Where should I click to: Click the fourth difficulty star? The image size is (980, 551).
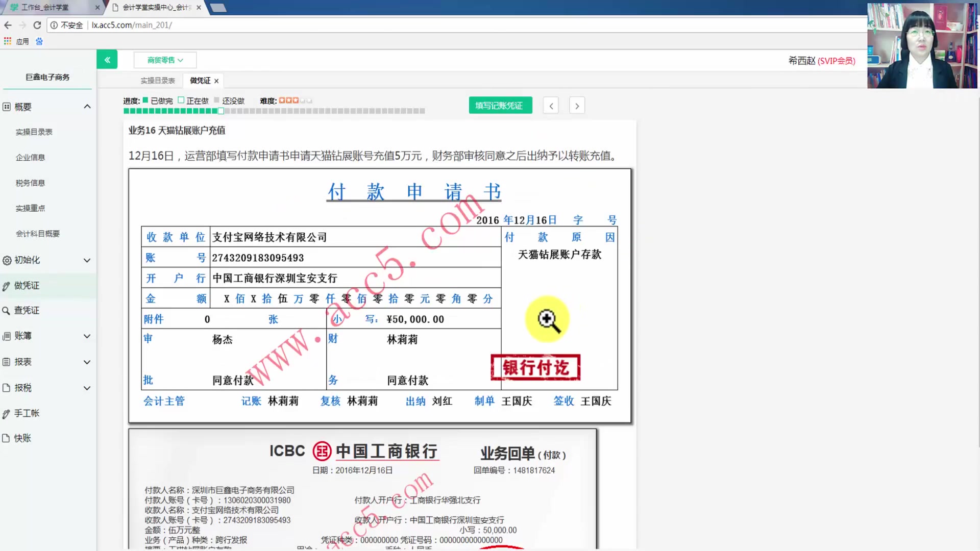tap(302, 100)
